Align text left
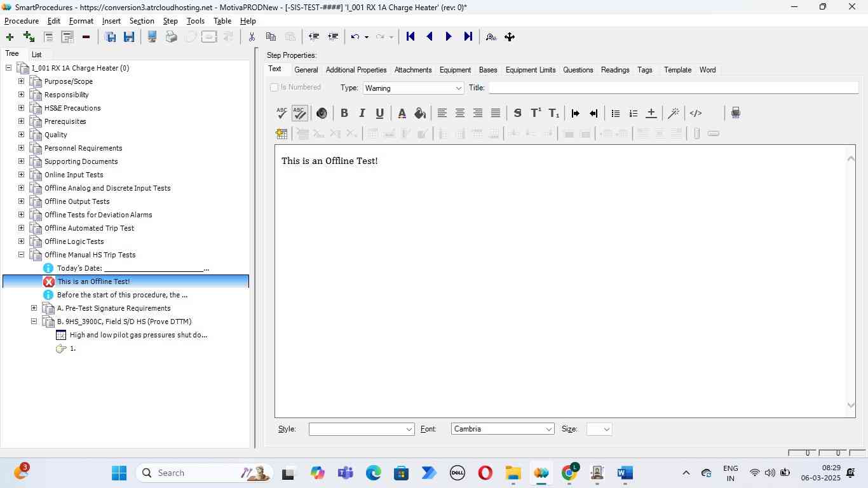 [x=442, y=113]
